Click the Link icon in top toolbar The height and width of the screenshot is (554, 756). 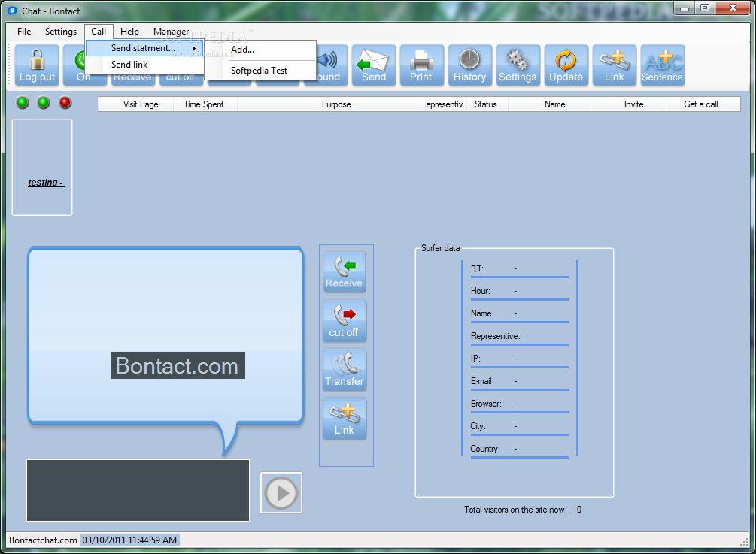click(x=615, y=65)
